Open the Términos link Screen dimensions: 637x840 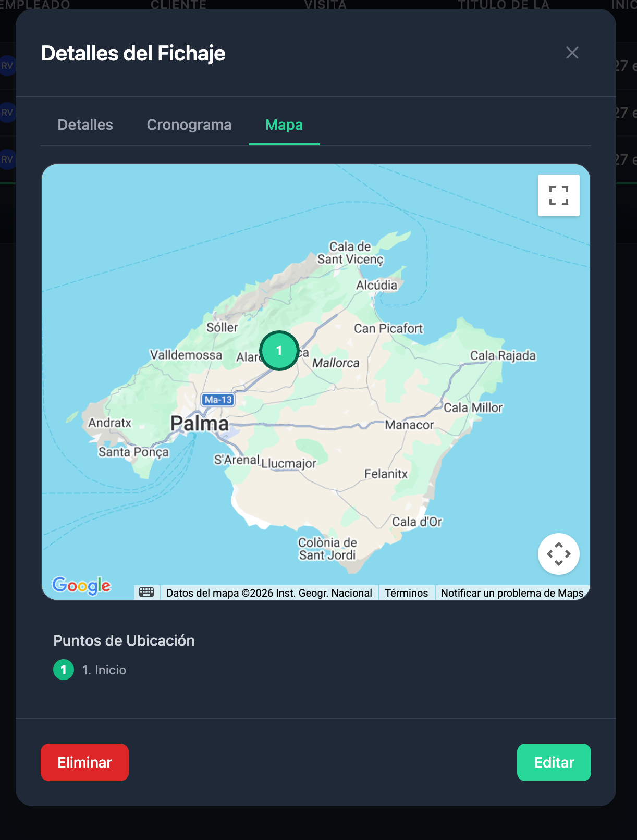point(406,593)
